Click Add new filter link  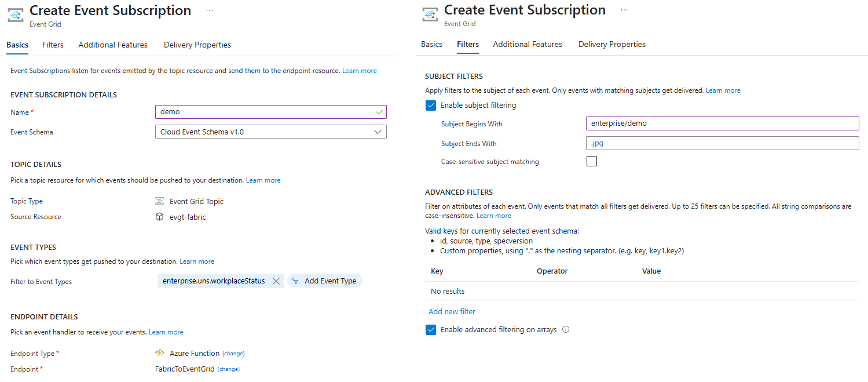coord(452,311)
